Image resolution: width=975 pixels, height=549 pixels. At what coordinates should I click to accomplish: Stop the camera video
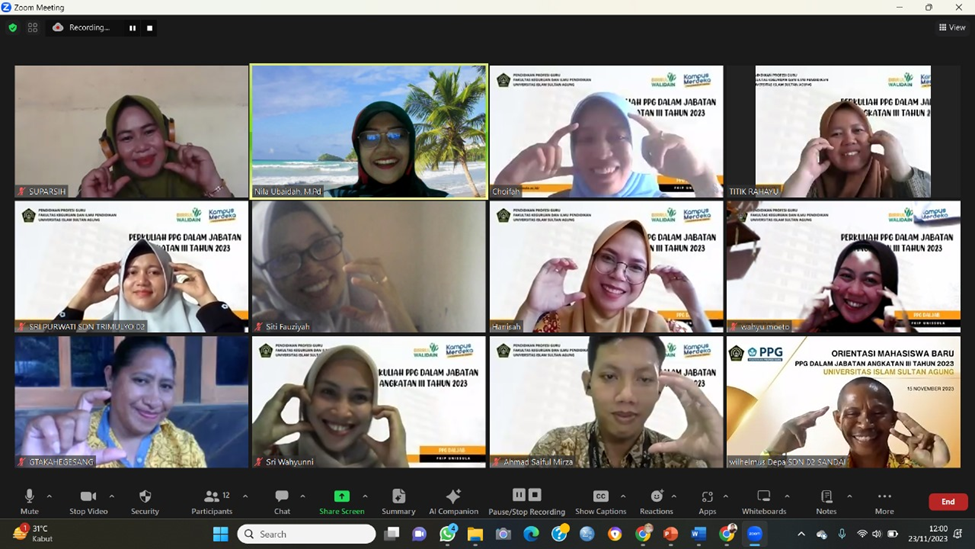[88, 500]
